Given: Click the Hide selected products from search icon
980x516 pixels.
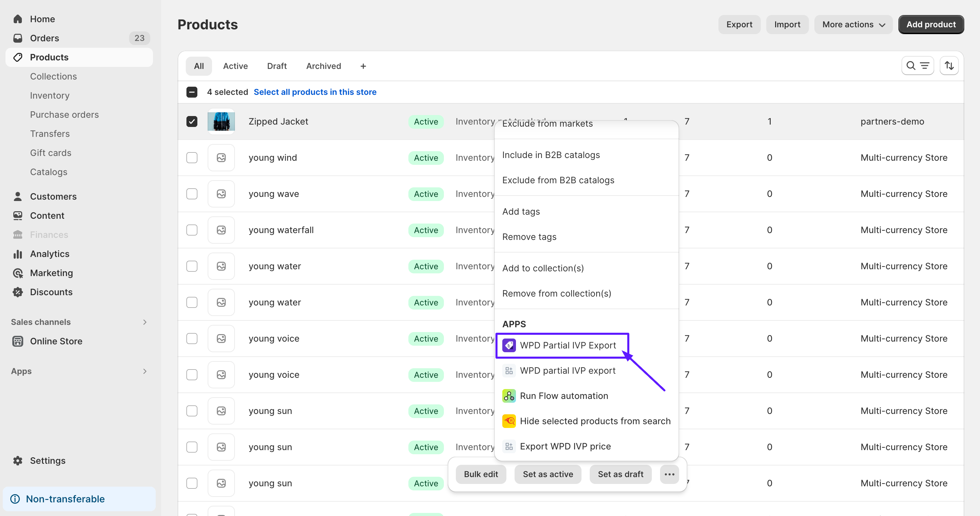Looking at the screenshot, I should click(x=509, y=421).
